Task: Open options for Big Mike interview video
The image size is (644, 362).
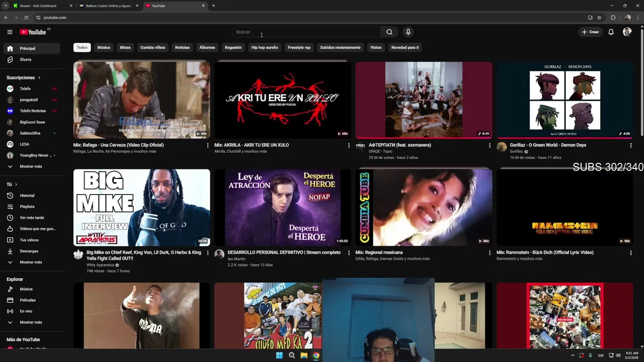Action: 207,253
